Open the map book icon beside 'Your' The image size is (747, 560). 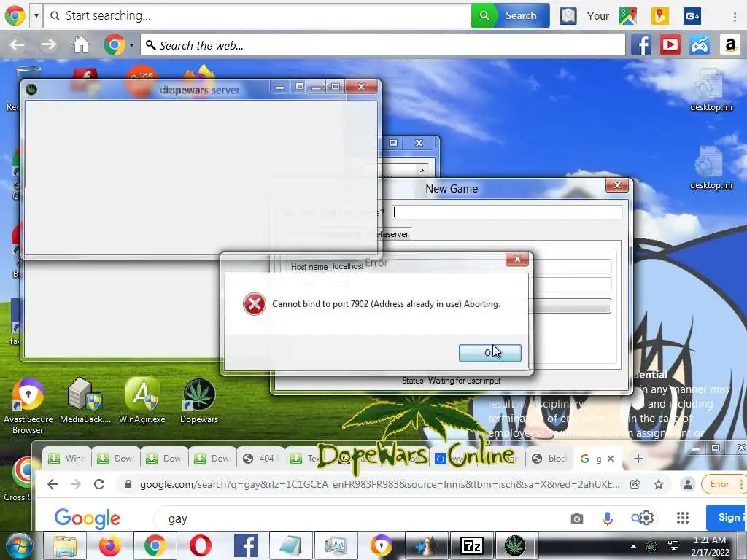pyautogui.click(x=568, y=16)
